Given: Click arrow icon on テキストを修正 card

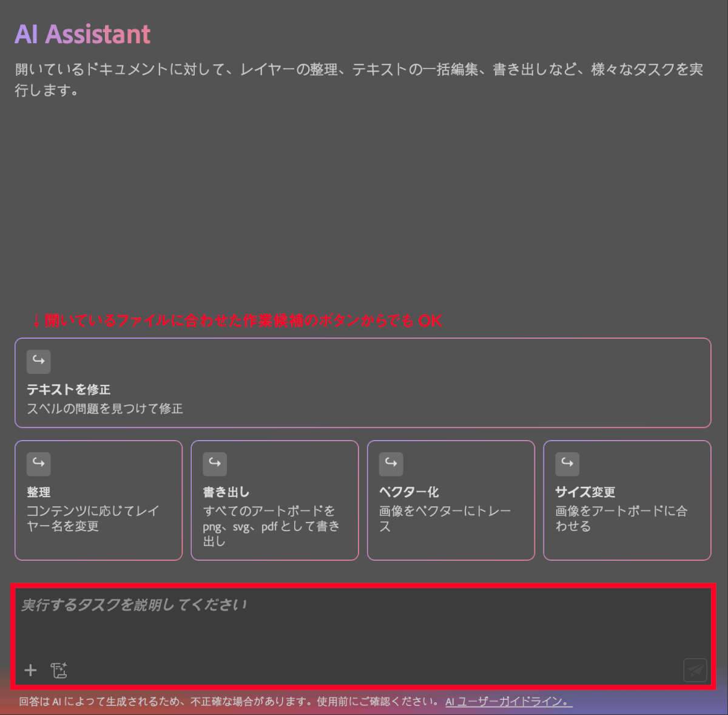Looking at the screenshot, I should coord(38,361).
